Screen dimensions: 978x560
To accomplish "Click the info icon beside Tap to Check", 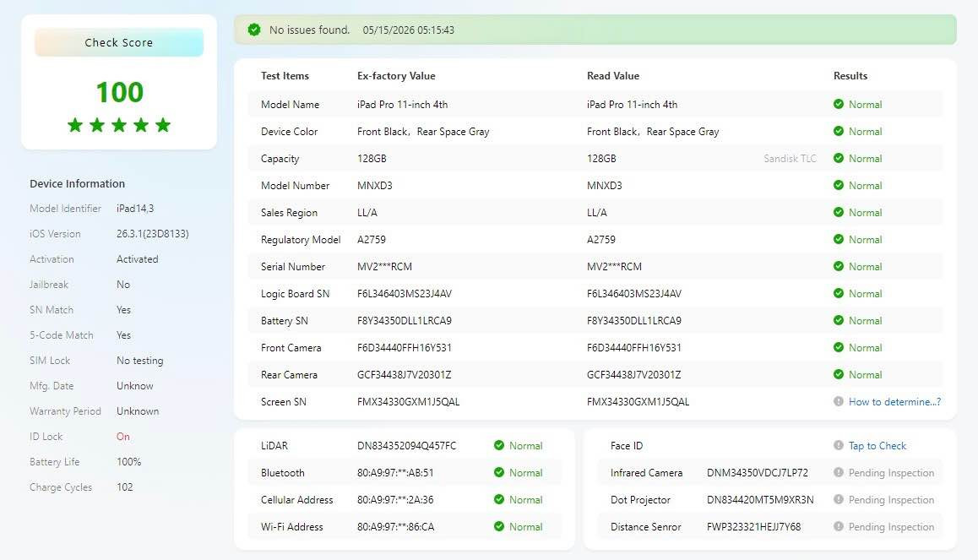I will coord(839,445).
